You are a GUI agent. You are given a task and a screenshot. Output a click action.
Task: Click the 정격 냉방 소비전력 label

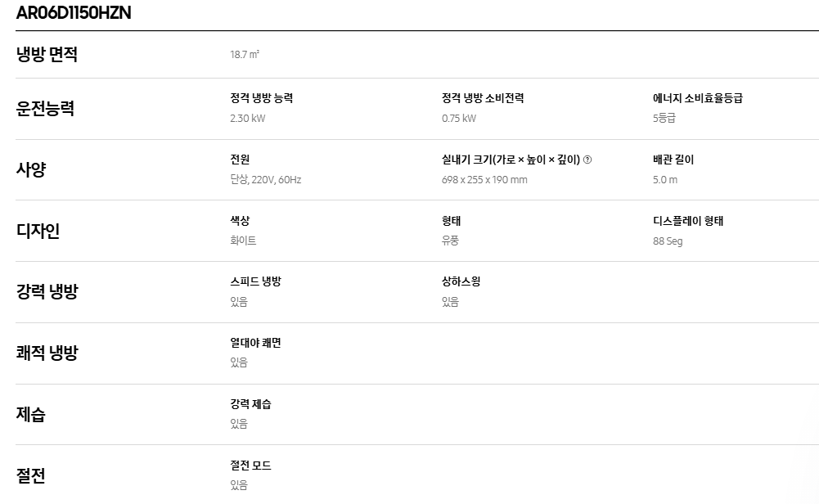(x=483, y=98)
